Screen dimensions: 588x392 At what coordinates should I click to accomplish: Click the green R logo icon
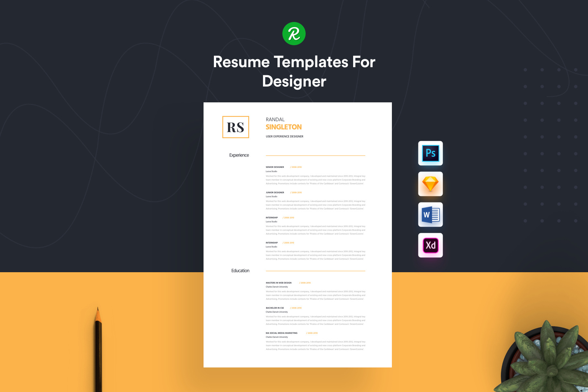294,34
